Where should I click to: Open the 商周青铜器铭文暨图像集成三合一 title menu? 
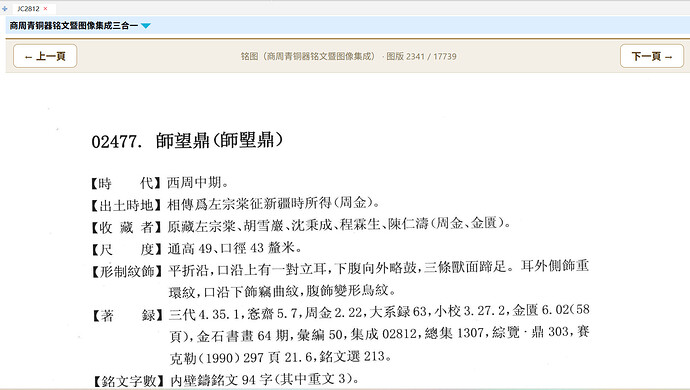pos(73,26)
